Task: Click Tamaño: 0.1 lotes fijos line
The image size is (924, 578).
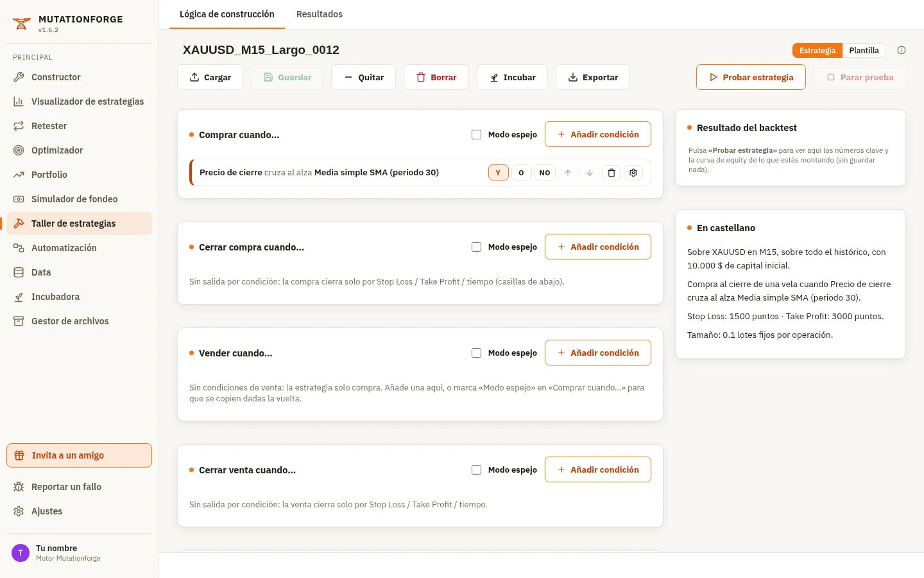Action: point(760,335)
